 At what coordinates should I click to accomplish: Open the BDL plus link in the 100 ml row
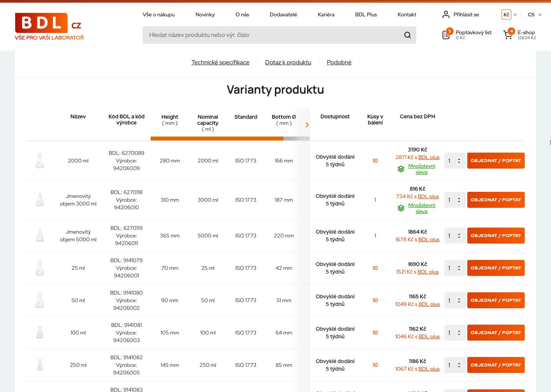(429, 336)
